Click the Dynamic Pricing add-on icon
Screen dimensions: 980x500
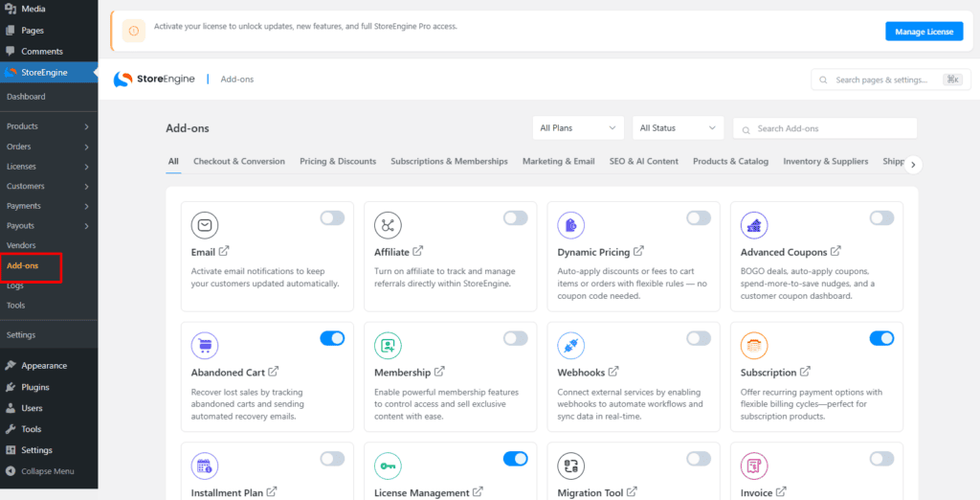click(570, 225)
